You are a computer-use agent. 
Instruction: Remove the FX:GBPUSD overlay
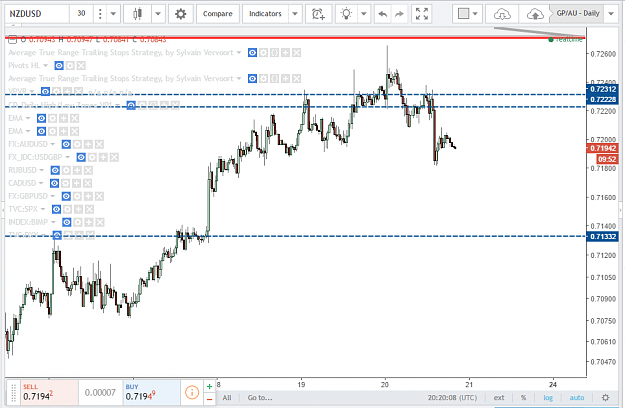pyautogui.click(x=99, y=196)
